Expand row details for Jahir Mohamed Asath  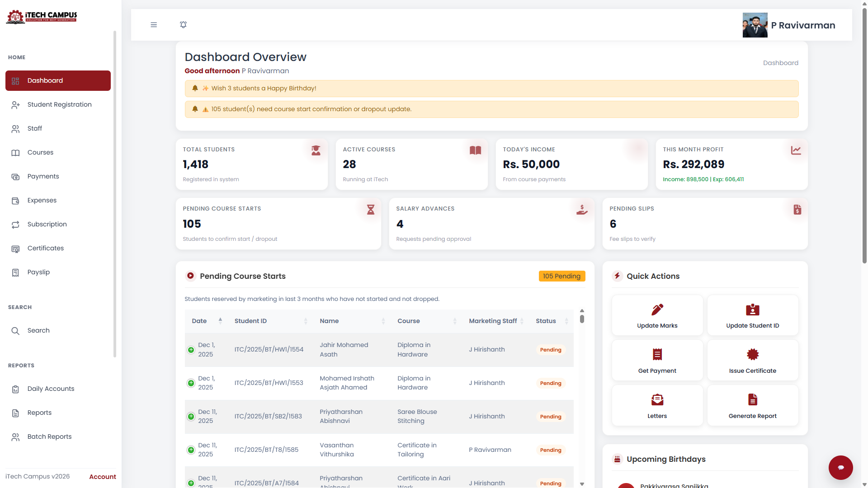(191, 350)
